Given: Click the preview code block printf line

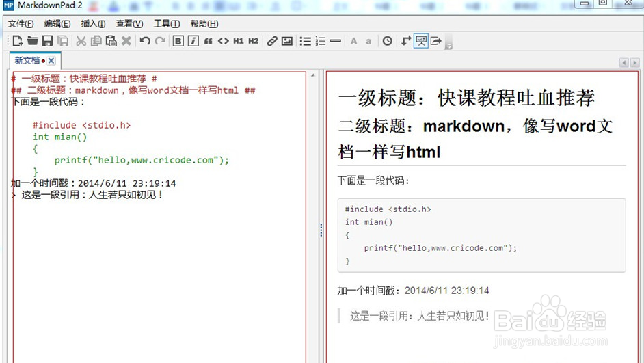Looking at the screenshot, I should pos(440,248).
